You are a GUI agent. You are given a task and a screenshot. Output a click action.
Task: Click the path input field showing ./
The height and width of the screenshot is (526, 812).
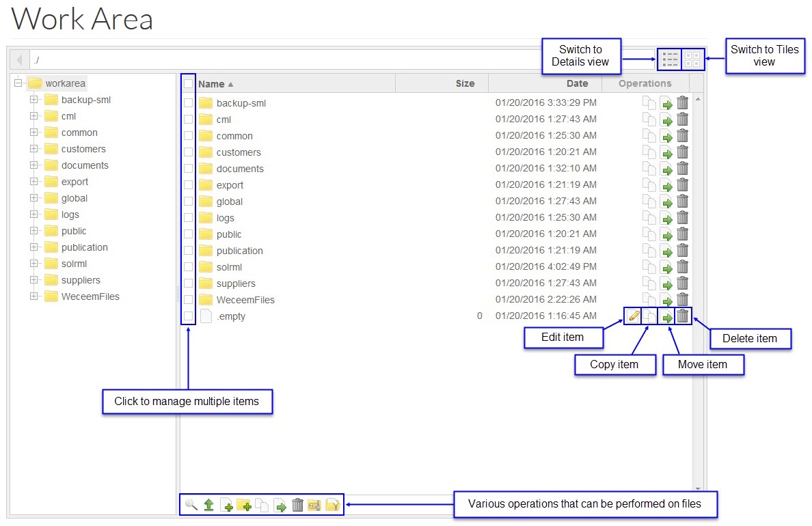(342, 59)
